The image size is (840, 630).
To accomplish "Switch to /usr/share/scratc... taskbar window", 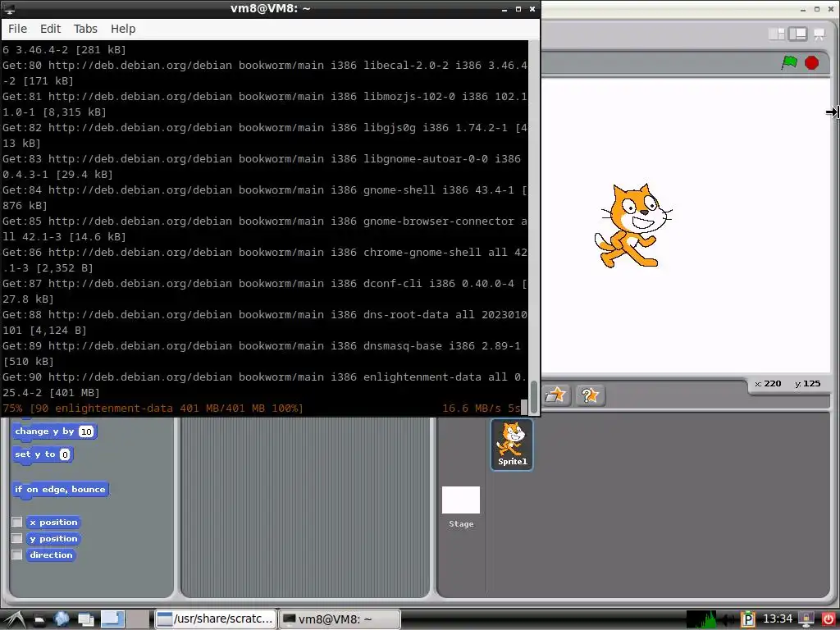I will pyautogui.click(x=216, y=619).
